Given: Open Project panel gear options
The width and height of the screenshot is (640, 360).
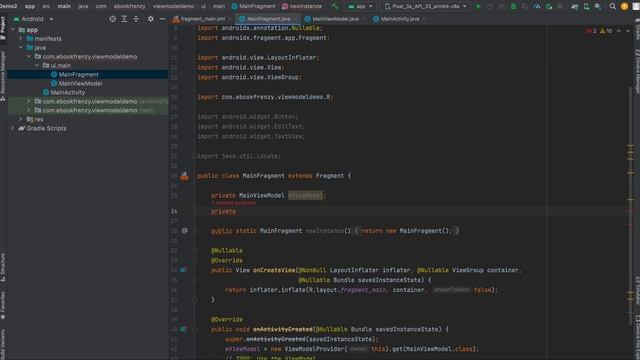Looking at the screenshot, I should click(x=151, y=19).
